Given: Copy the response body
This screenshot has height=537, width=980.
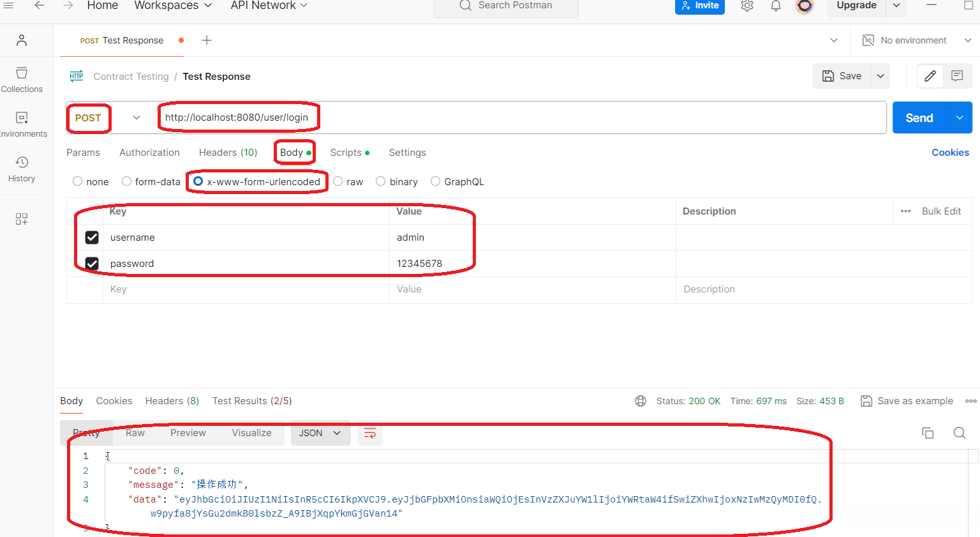Looking at the screenshot, I should click(x=928, y=433).
